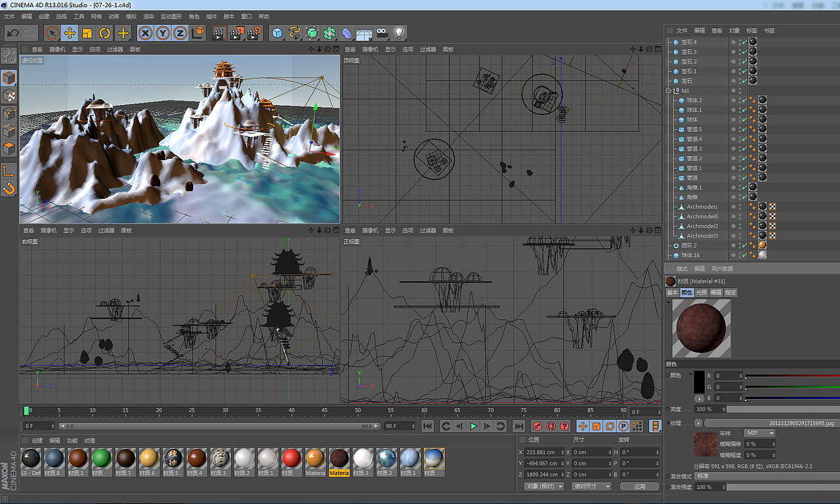This screenshot has height=504, width=840.
Task: Select the Archmodel2 object row
Action: pos(702,226)
